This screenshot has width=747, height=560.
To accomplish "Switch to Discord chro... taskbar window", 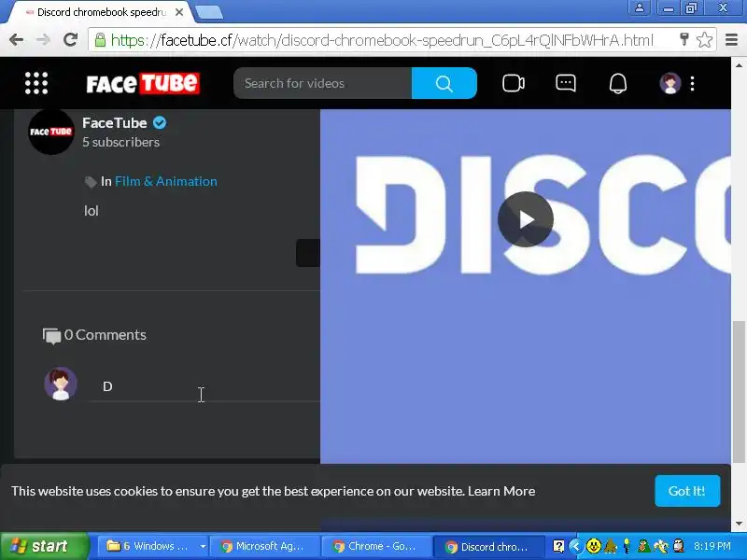I will pos(488,546).
